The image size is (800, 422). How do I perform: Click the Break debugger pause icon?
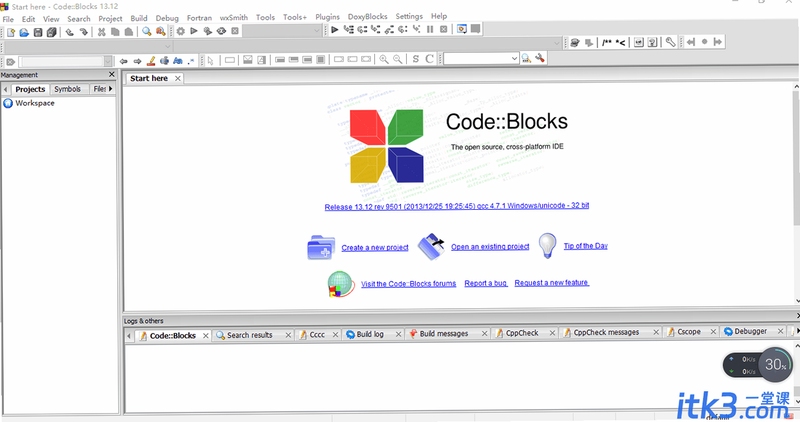coord(430,30)
